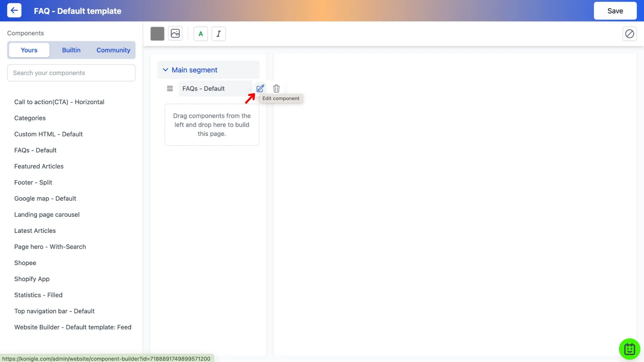Click the bold text formatting icon
644x362 pixels.
click(x=201, y=33)
